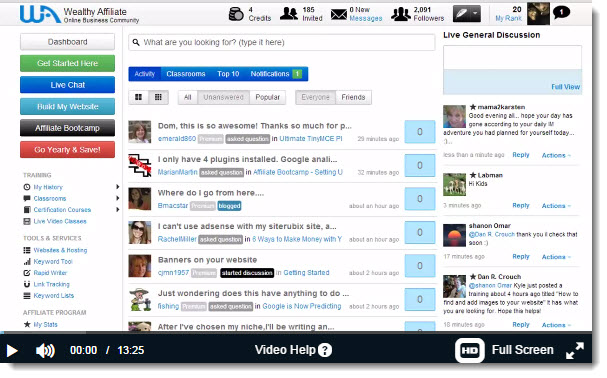The height and width of the screenshot is (378, 607).
Task: Switch to compact grid view
Action: 158,97
